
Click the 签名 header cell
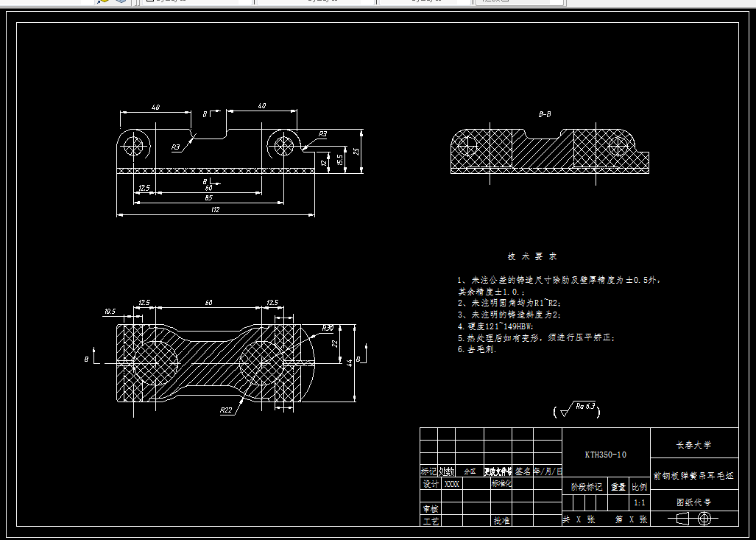(523, 471)
